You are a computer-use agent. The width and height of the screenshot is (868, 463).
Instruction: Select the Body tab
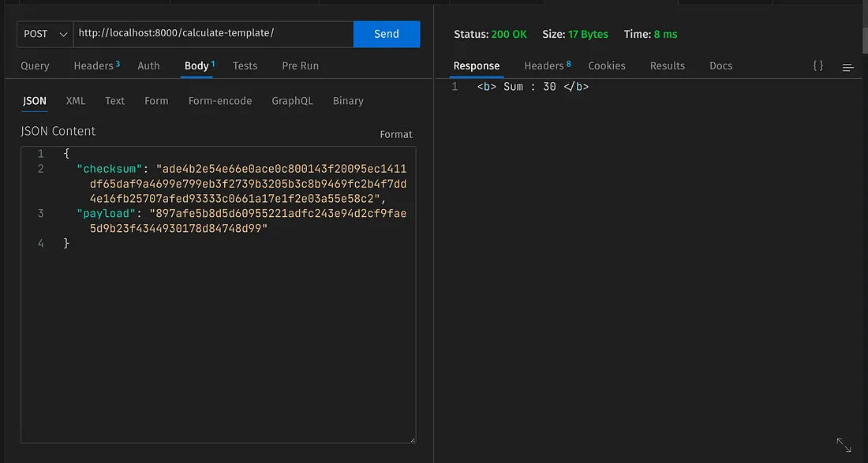tap(200, 65)
